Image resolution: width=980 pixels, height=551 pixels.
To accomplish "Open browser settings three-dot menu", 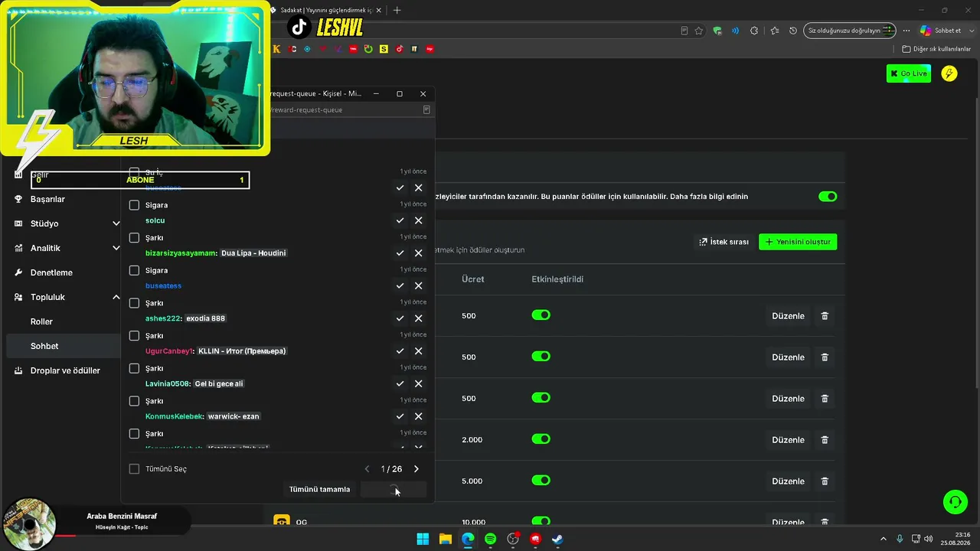I will pyautogui.click(x=906, y=31).
